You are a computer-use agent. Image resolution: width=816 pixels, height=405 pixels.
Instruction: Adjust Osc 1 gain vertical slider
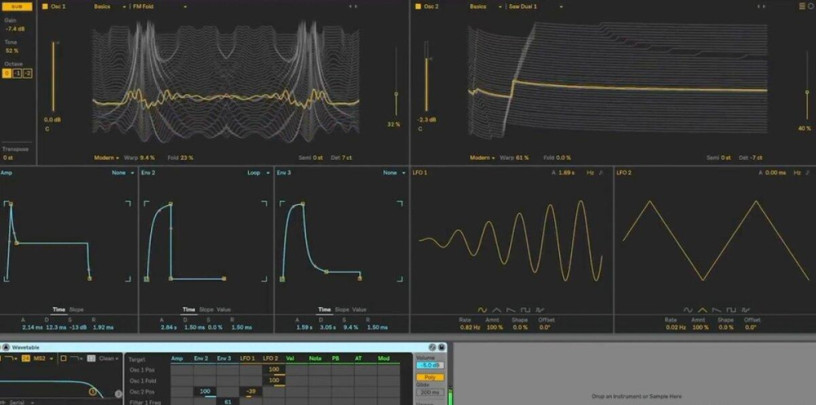coord(53,77)
